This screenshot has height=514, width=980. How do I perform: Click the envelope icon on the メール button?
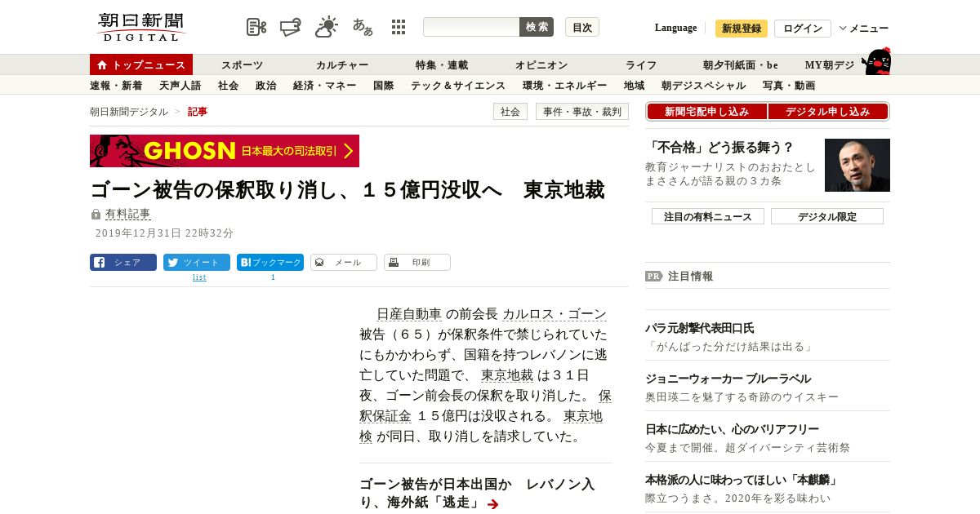point(319,263)
